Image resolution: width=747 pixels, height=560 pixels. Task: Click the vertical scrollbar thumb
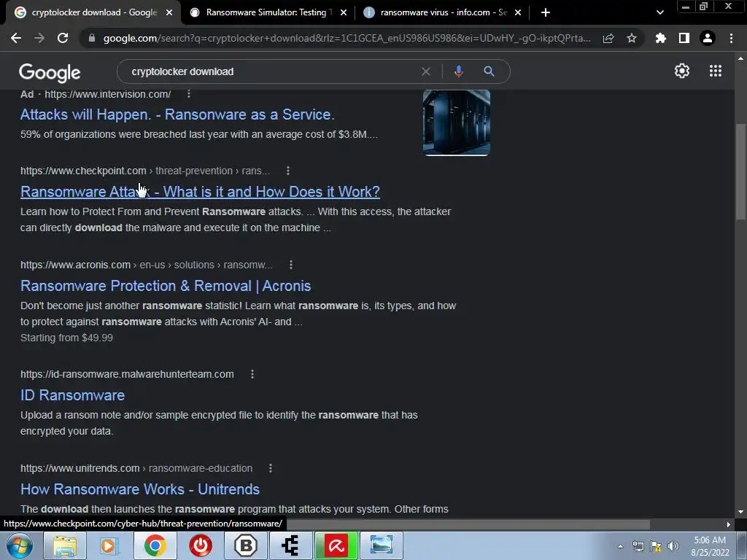point(740,171)
